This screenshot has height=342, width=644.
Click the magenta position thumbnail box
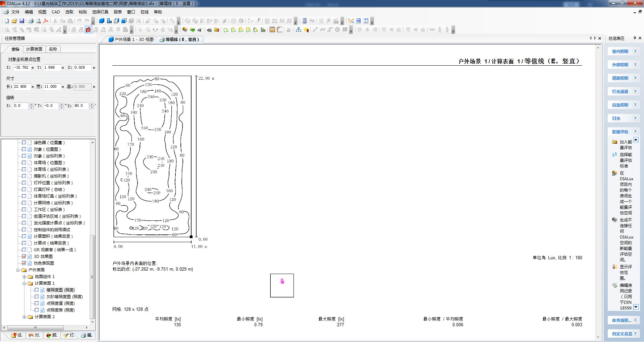coord(282,285)
